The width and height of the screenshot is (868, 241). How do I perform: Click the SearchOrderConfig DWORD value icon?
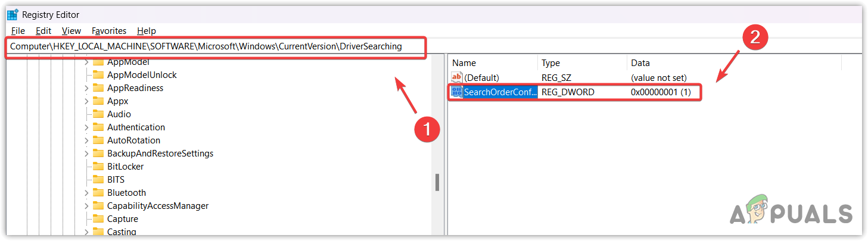(457, 92)
